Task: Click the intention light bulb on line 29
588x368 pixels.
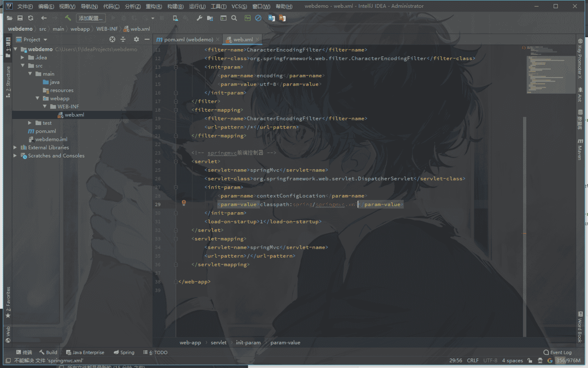Action: click(184, 203)
